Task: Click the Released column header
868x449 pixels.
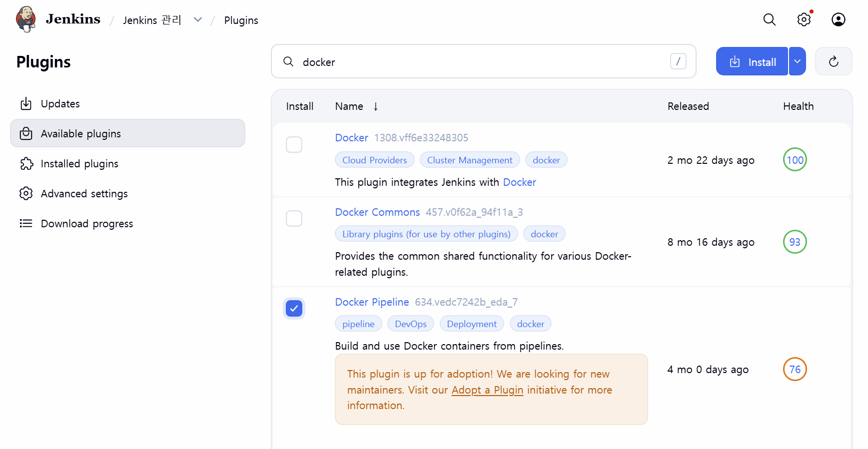Action: pos(688,106)
